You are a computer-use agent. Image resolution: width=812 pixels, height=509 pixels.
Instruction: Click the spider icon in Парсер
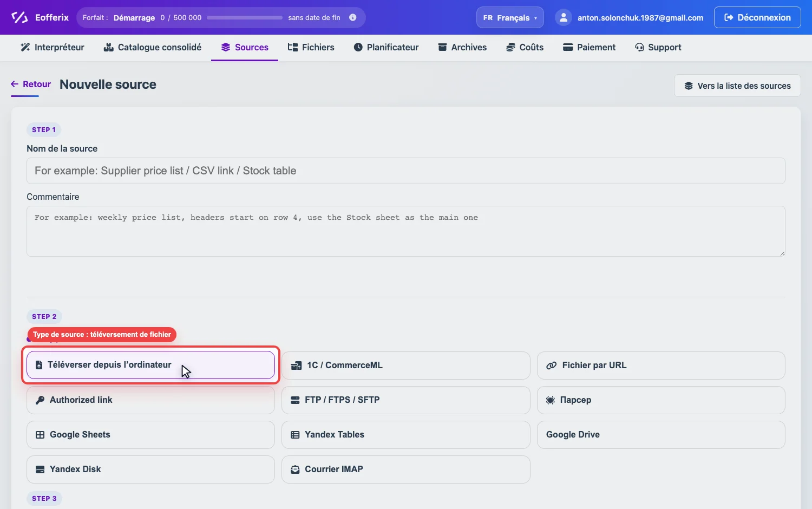(x=551, y=400)
